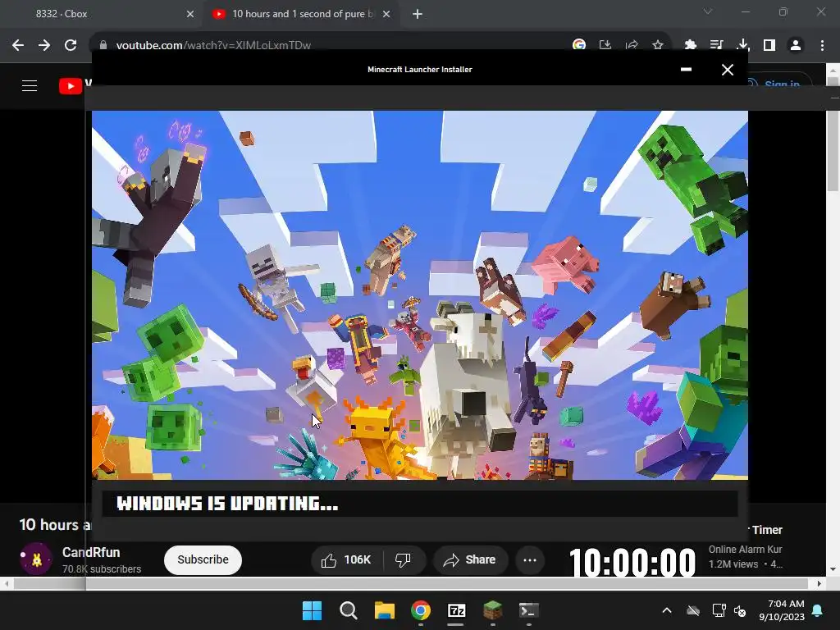Click the 70.8K subscribers text
The image size is (840, 630).
[101, 569]
